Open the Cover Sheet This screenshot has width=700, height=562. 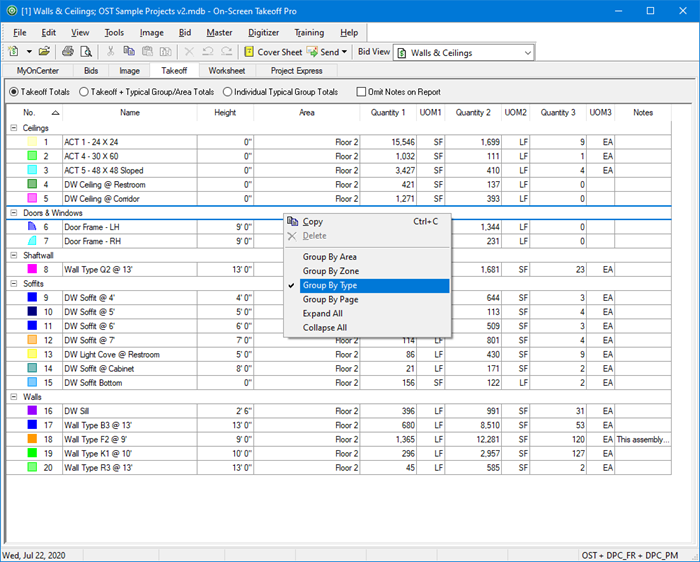pos(272,51)
